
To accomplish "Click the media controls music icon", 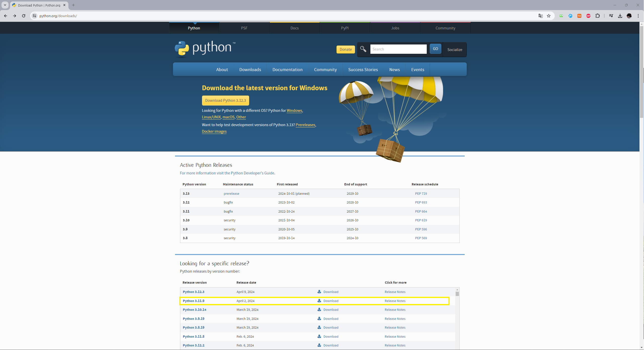I will 611,16.
